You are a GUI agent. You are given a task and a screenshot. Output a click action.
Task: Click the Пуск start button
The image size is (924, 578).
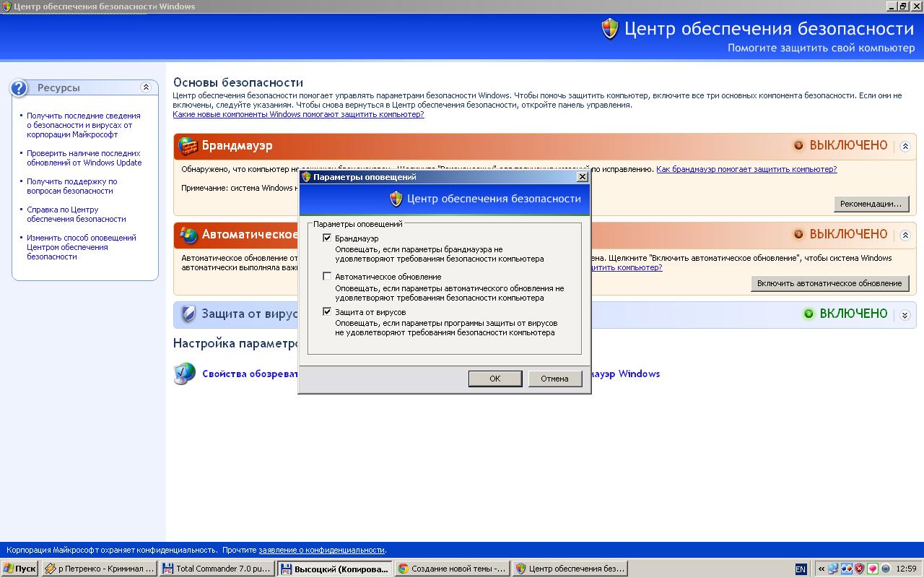click(x=20, y=569)
